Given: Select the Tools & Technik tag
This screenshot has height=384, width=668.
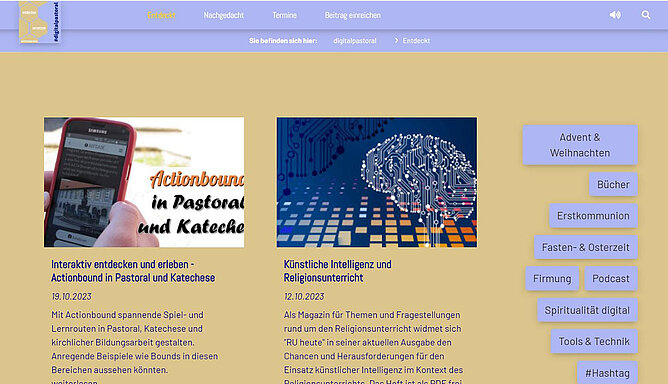Looking at the screenshot, I should (x=594, y=341).
